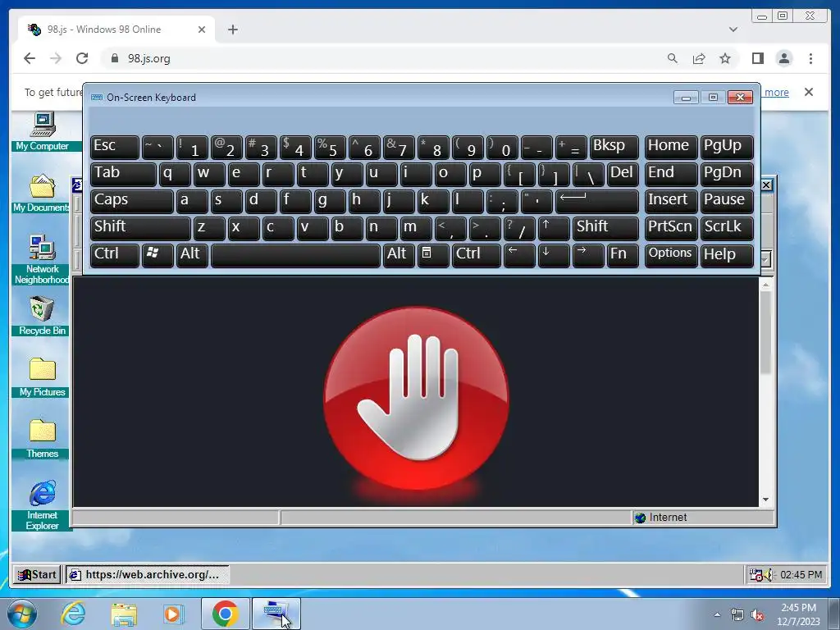Open My Computer desktop icon
Image resolution: width=840 pixels, height=630 pixels.
pyautogui.click(x=43, y=130)
